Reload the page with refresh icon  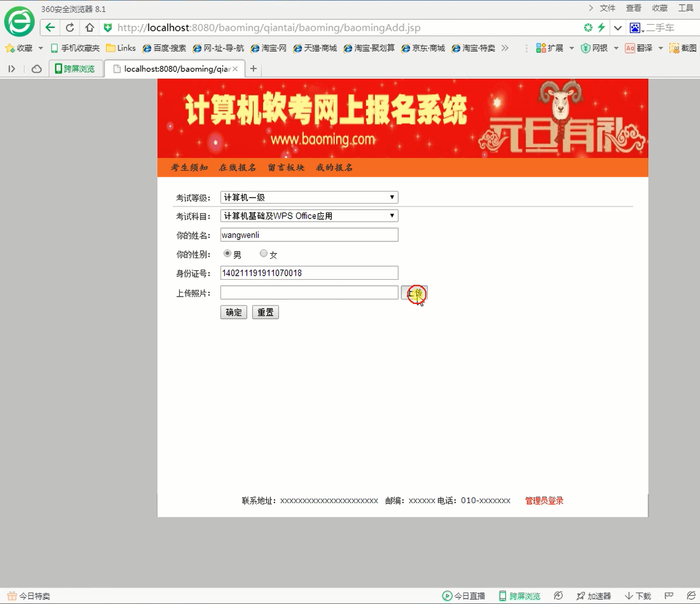[70, 28]
